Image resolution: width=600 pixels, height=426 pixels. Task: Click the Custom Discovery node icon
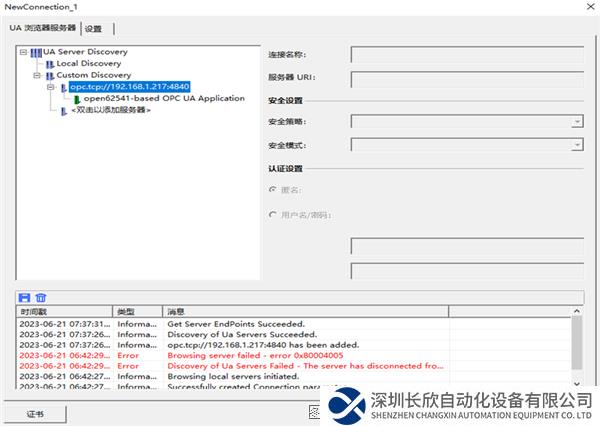49,75
